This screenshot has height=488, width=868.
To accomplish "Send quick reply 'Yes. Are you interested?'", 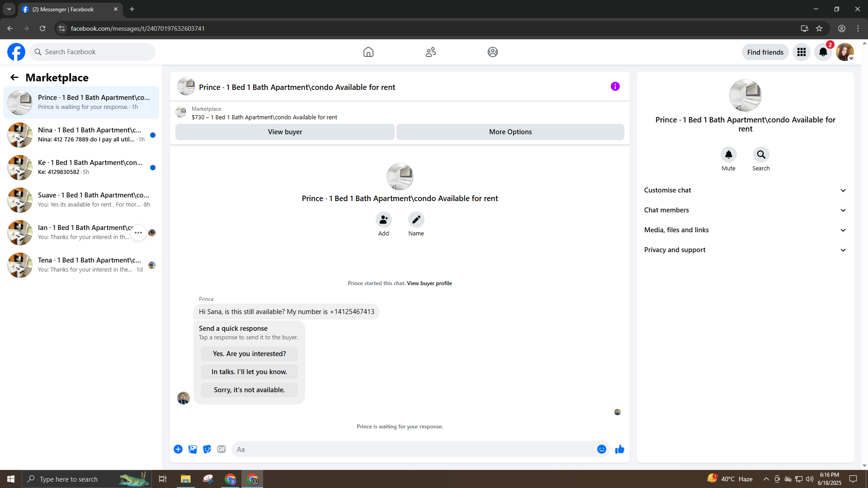I will click(250, 354).
